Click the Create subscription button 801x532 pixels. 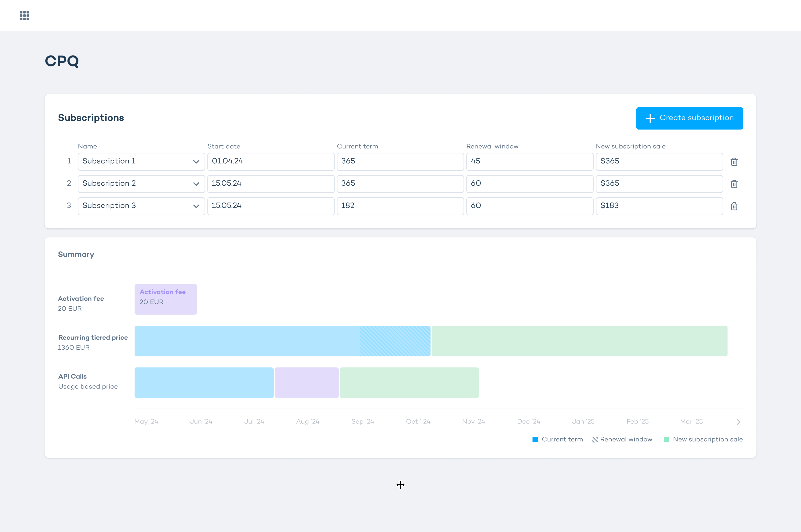pos(689,118)
